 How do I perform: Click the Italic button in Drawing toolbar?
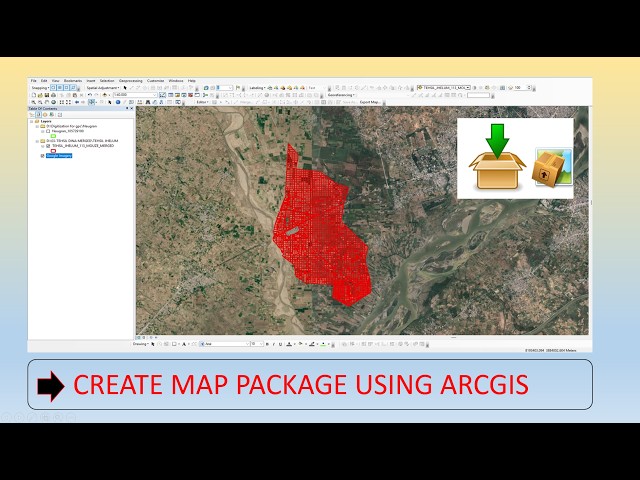tap(273, 344)
